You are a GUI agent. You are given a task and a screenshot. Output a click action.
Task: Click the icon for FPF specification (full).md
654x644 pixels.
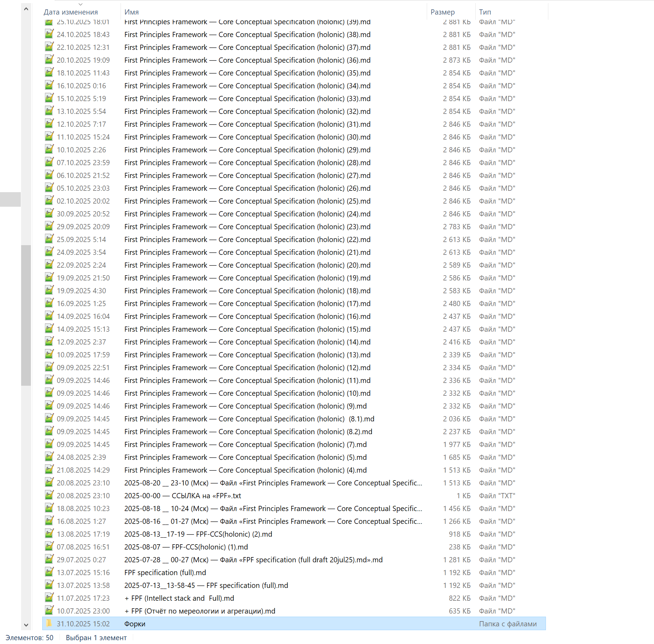(49, 572)
